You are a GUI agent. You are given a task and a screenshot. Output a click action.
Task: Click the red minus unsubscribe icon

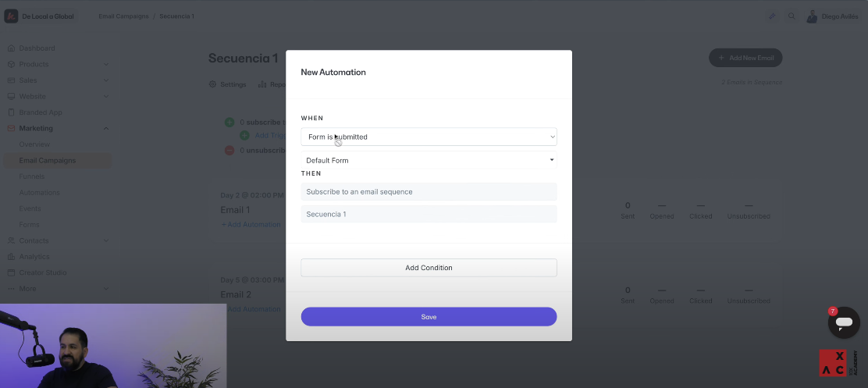click(x=229, y=150)
